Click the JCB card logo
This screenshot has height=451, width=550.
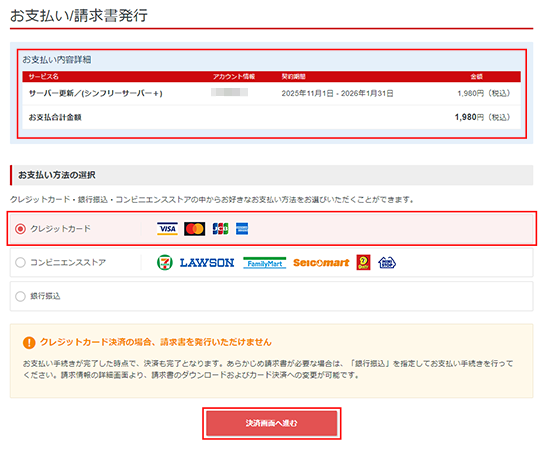pos(220,229)
